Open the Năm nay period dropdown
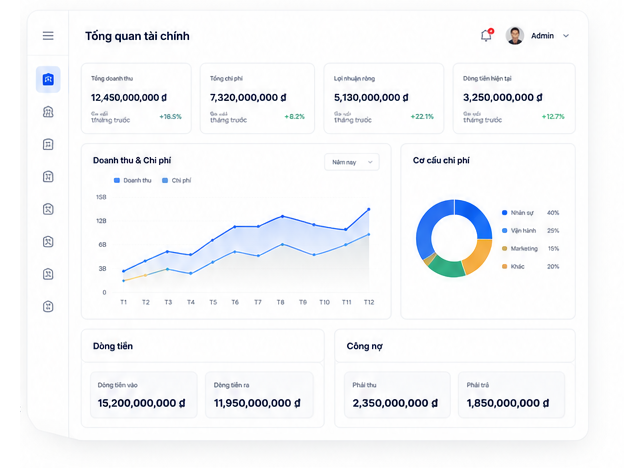 click(352, 162)
